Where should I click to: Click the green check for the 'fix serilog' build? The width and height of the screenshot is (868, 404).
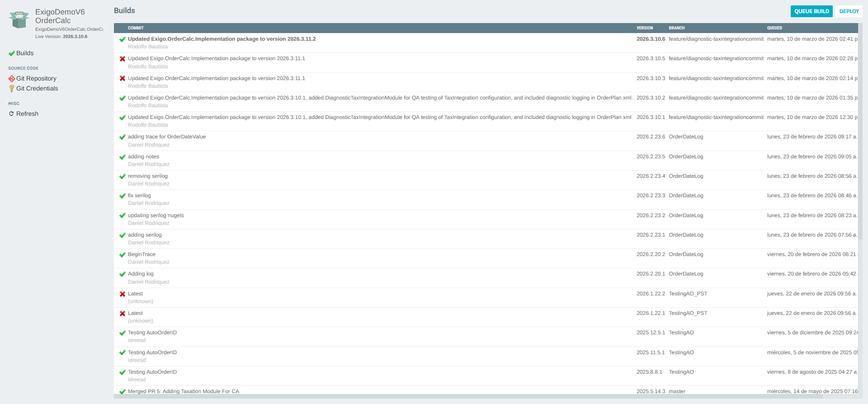[122, 196]
